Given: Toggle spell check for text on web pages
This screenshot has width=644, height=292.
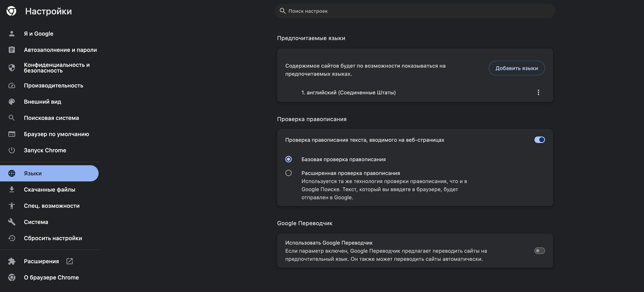Looking at the screenshot, I should [x=540, y=140].
